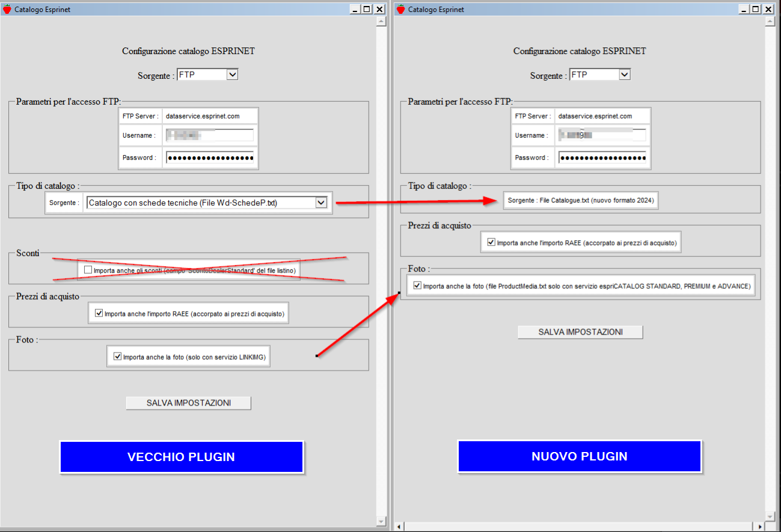Screen dimensions: 781x532
Task: Click strawberry app icon in right window title
Action: coord(400,9)
